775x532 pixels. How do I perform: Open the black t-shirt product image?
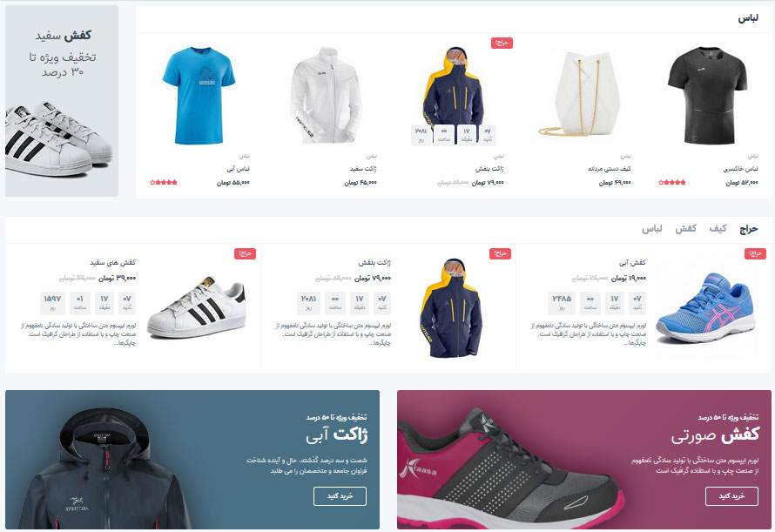(x=707, y=96)
